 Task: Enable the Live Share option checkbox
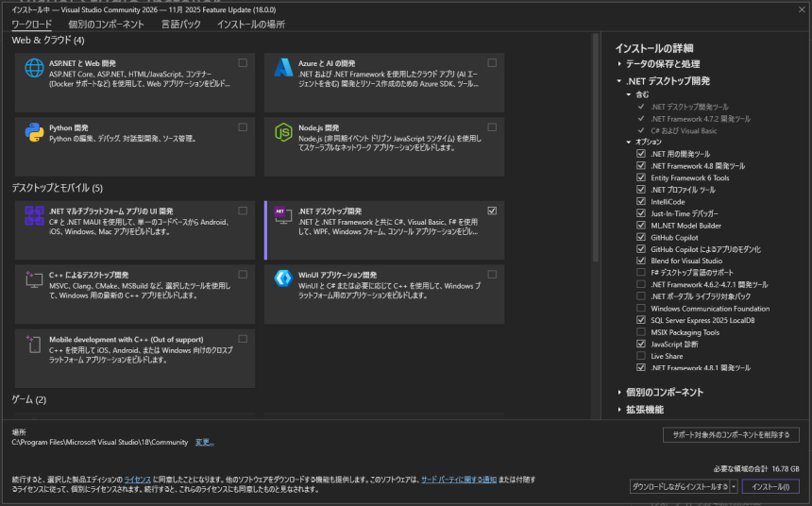tap(641, 356)
